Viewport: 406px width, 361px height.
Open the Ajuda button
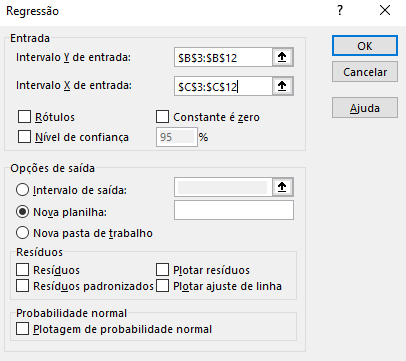tap(365, 108)
